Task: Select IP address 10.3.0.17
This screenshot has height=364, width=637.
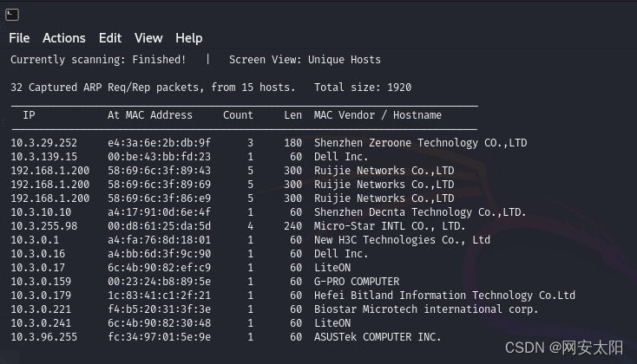Action: click(x=38, y=268)
